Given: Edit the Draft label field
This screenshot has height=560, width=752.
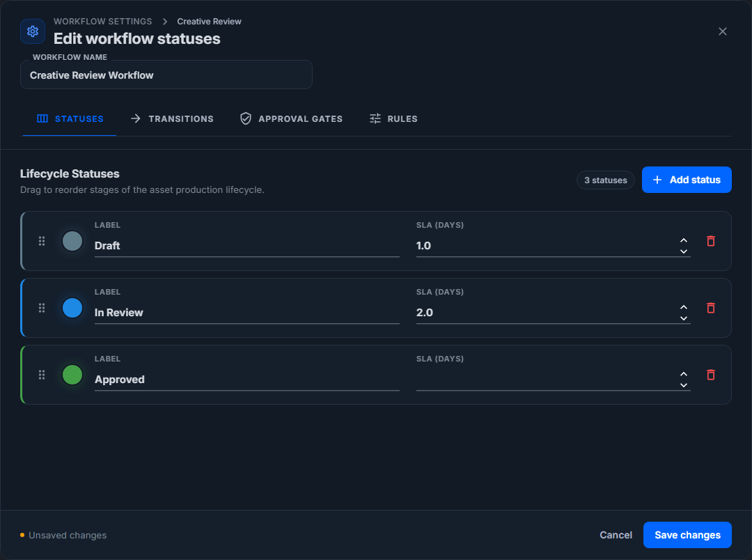Looking at the screenshot, I should [246, 246].
